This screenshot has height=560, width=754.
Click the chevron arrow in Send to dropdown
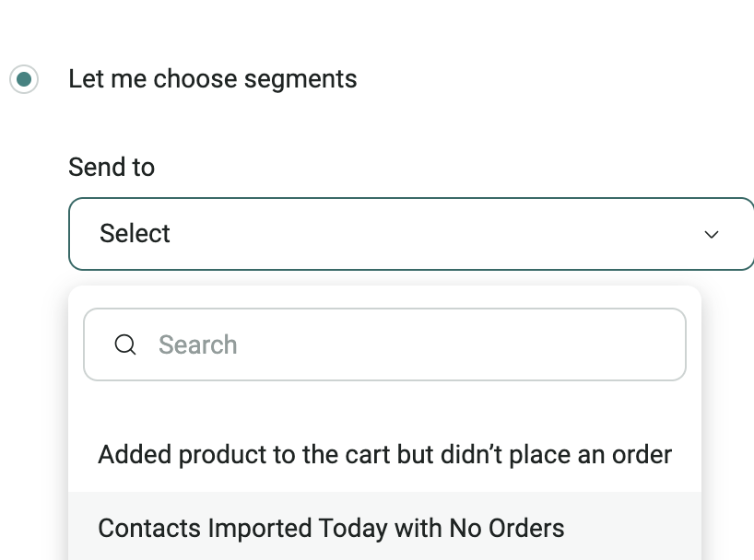(x=711, y=234)
